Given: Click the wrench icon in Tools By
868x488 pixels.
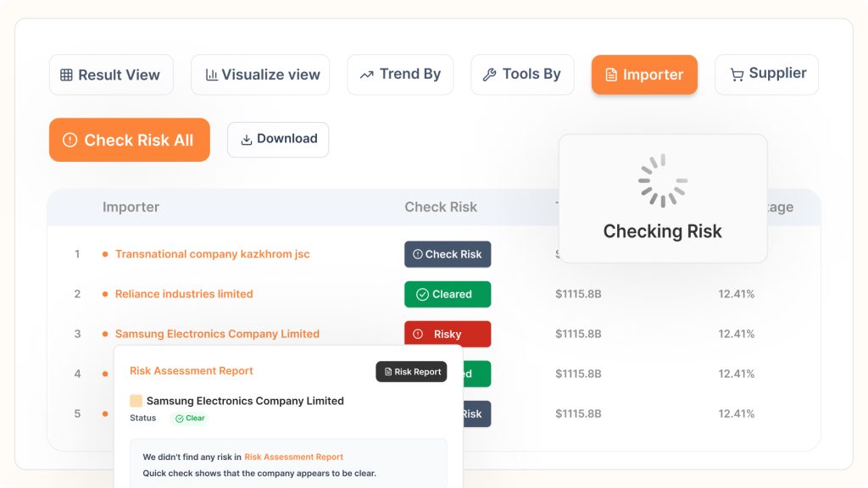Looking at the screenshot, I should click(489, 75).
